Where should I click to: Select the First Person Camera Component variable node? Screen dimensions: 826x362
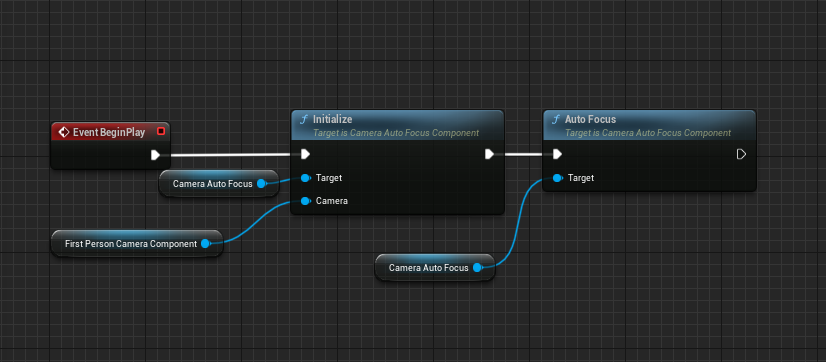point(137,243)
